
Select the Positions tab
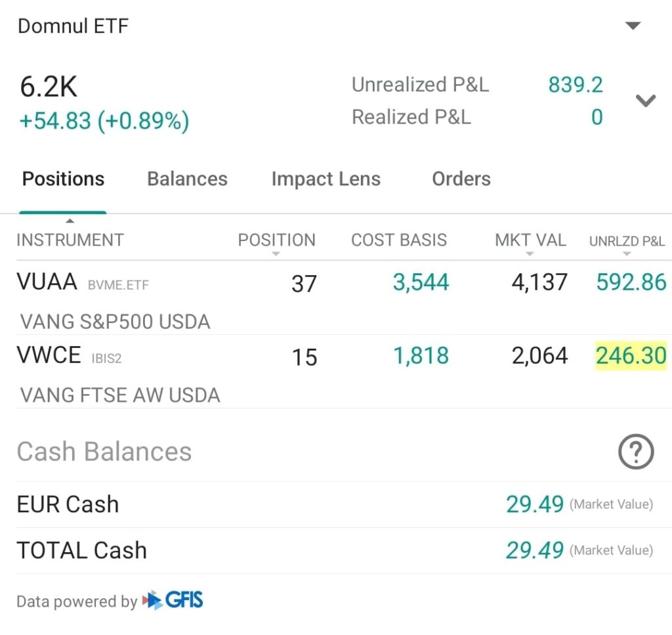coord(63,179)
